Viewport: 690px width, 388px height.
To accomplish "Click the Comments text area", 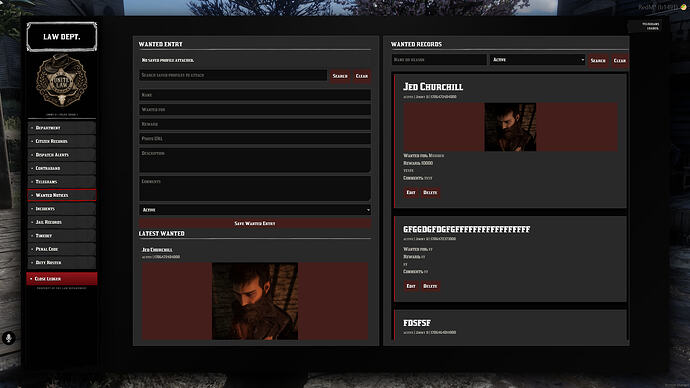I will click(x=255, y=188).
